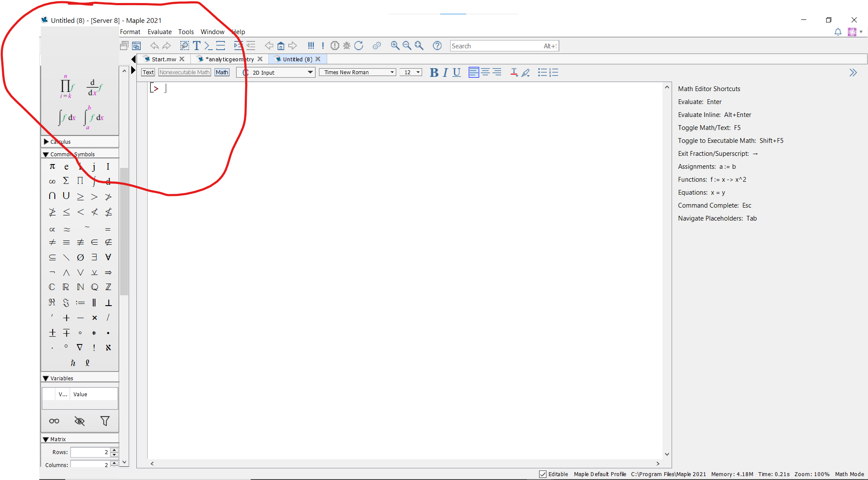
Task: Open the Tools menu
Action: pyautogui.click(x=186, y=32)
